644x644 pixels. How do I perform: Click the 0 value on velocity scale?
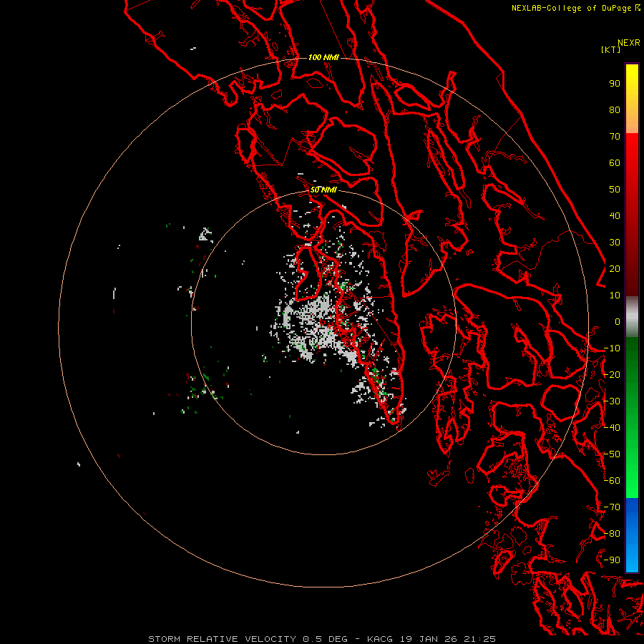[618, 322]
